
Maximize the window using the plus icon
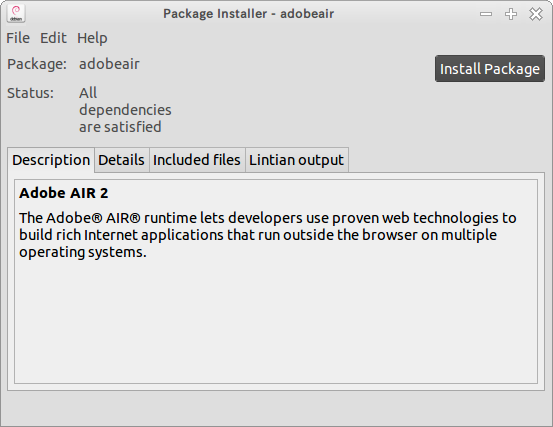[x=511, y=14]
